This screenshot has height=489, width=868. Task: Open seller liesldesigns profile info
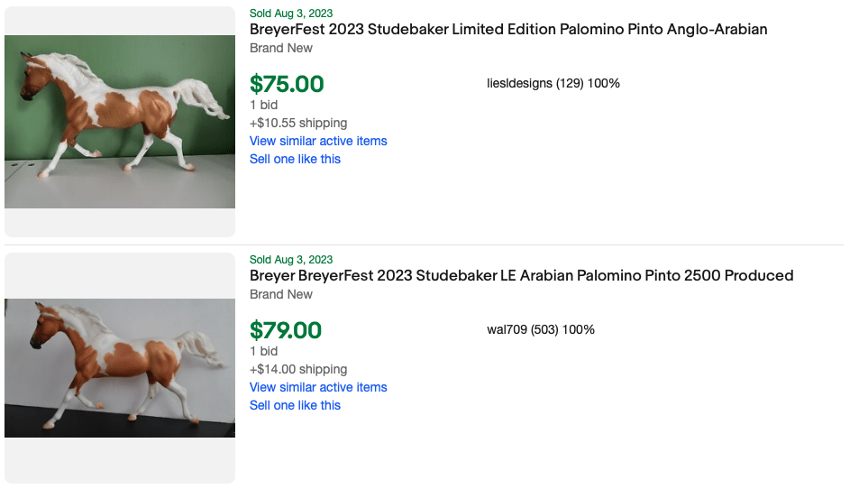click(553, 83)
